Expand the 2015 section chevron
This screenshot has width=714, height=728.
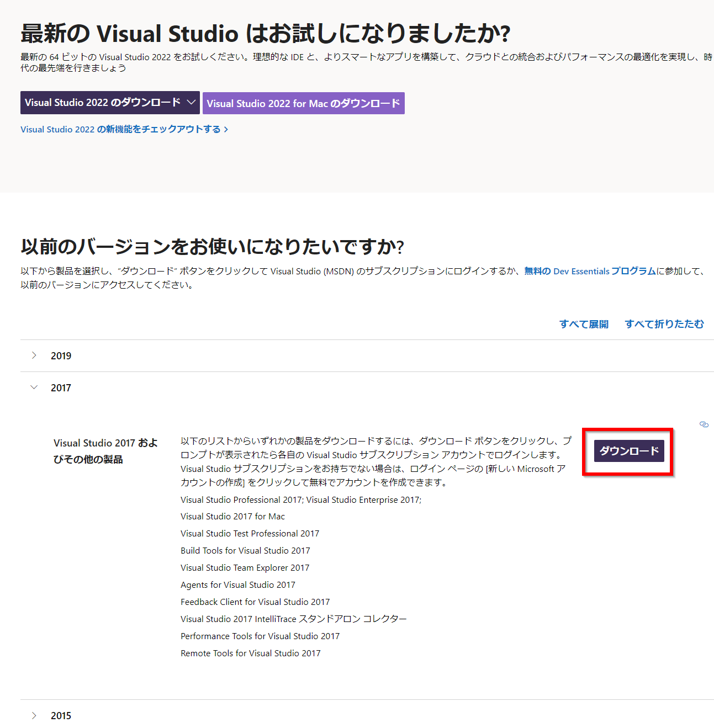34,715
